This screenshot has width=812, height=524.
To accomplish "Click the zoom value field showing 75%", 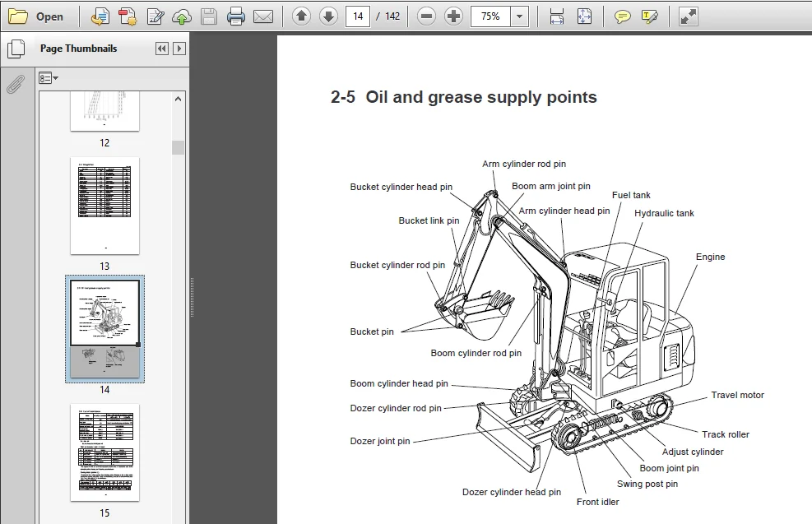I will pos(490,16).
